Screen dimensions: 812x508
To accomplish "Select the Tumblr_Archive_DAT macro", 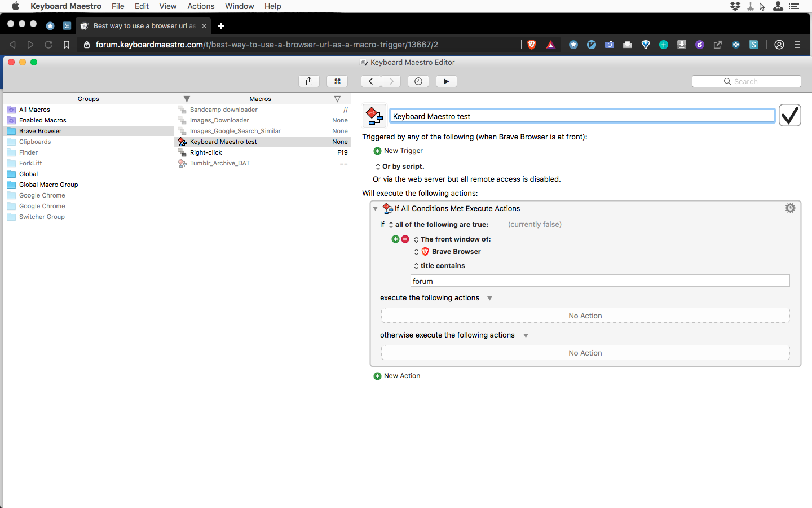I will pos(263,163).
